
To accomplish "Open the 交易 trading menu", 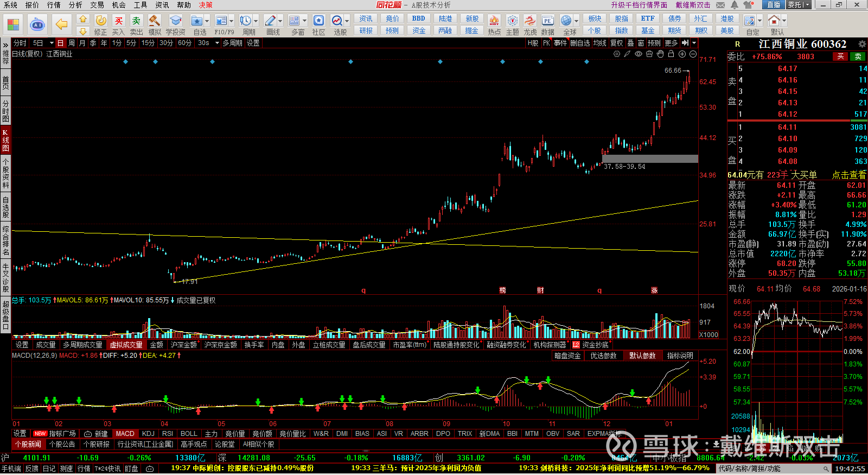I will (97, 5).
